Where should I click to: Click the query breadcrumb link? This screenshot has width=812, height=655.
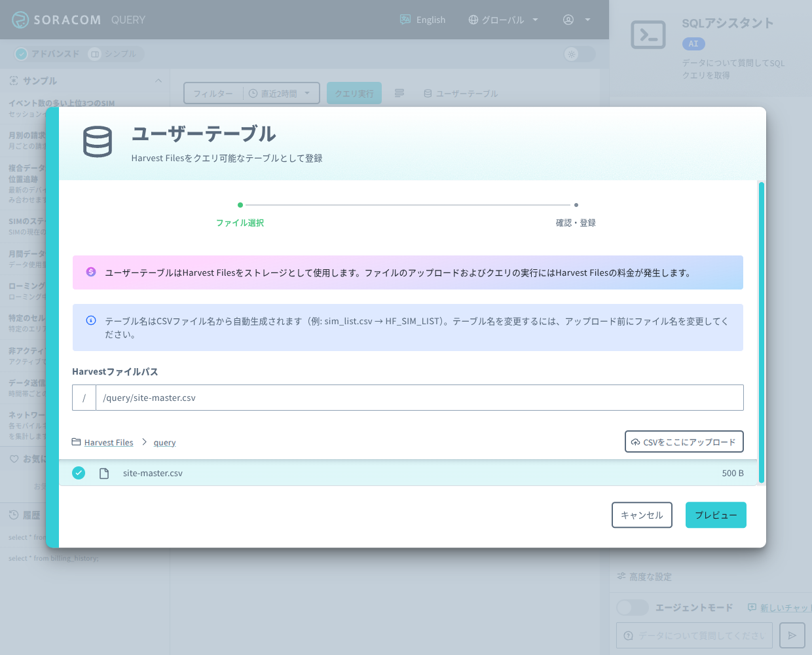pos(164,443)
